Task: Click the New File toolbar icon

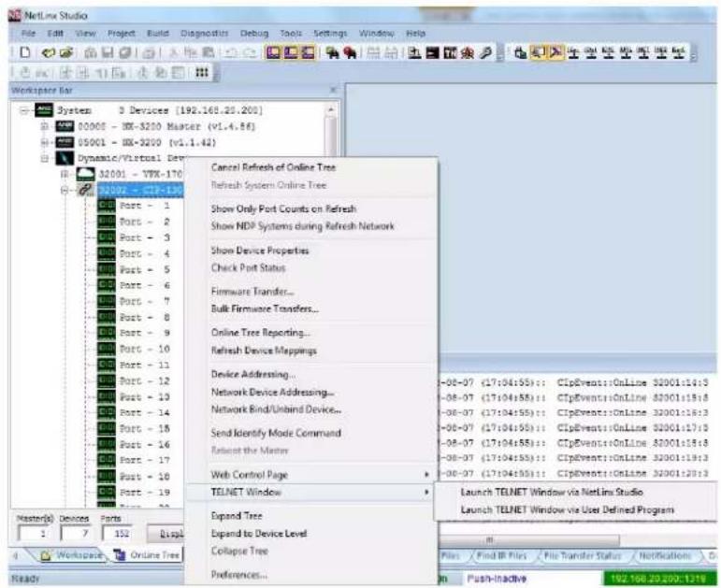Action: (26, 52)
